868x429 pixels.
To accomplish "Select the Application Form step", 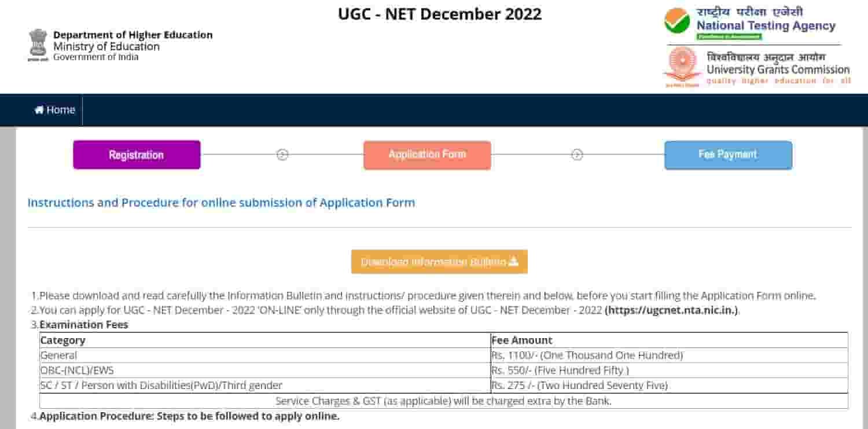I will (x=427, y=155).
